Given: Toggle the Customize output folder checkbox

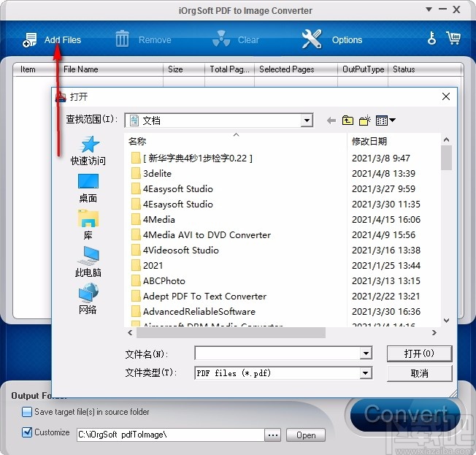Looking at the screenshot, I should click(x=27, y=432).
